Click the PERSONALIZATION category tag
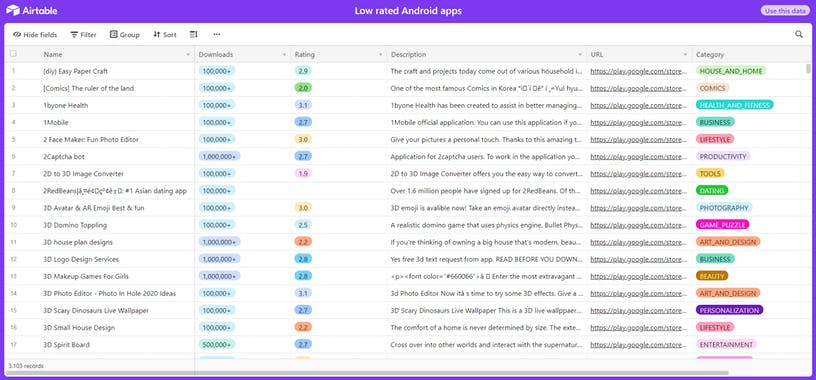816x380 pixels. point(729,310)
